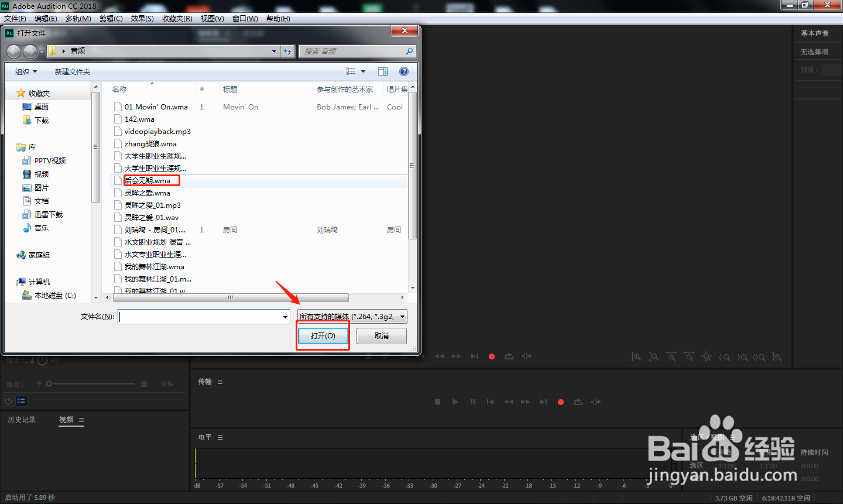843x504 pixels.
Task: Click the zoom to selection icon
Action: 759,357
